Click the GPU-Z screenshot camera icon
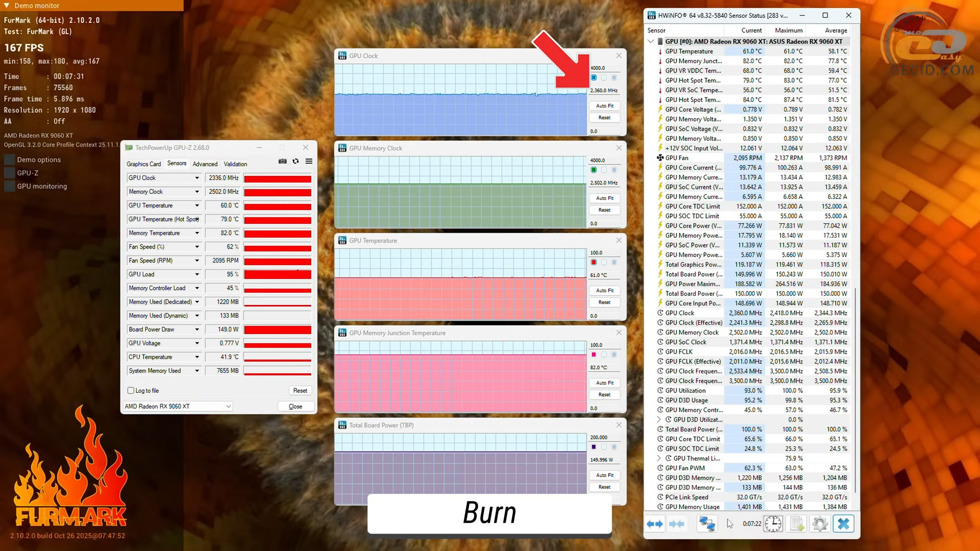This screenshot has height=551, width=980. click(x=282, y=161)
